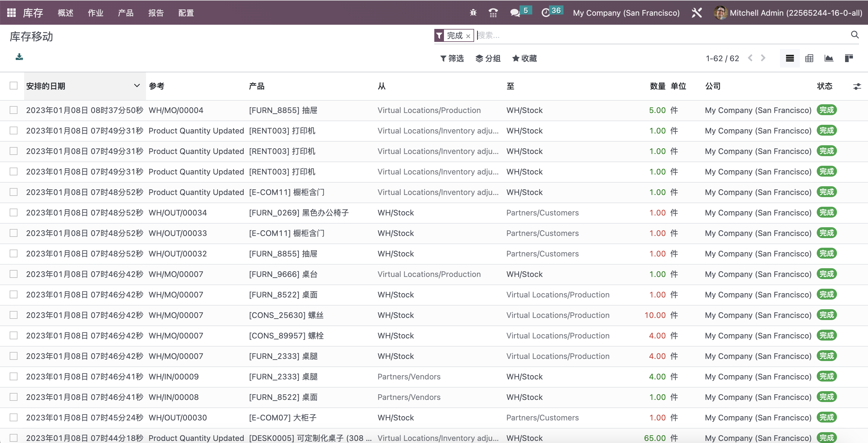The image size is (868, 443).
Task: Remove the 完成 filter facet
Action: [x=468, y=36]
